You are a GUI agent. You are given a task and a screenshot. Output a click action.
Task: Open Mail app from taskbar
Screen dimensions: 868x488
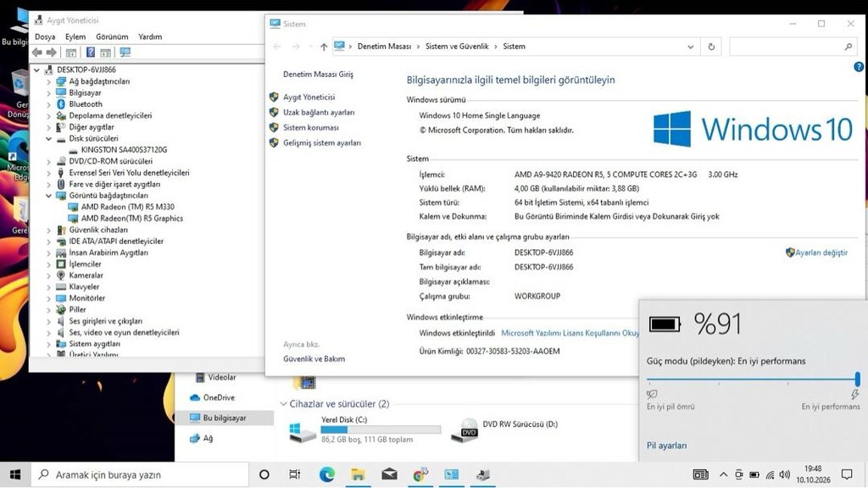tap(389, 474)
